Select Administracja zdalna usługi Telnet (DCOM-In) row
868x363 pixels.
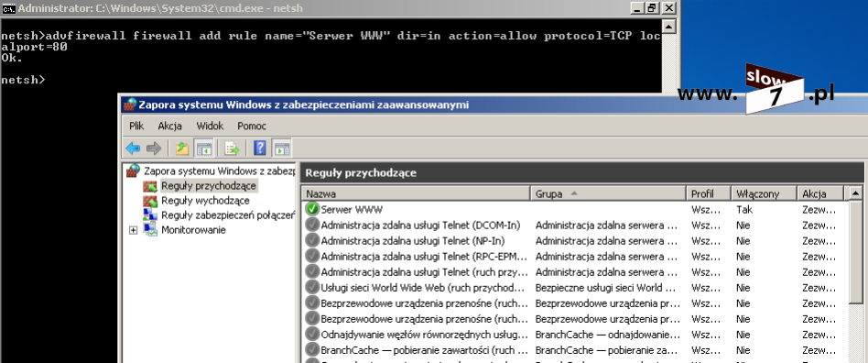tap(575, 225)
